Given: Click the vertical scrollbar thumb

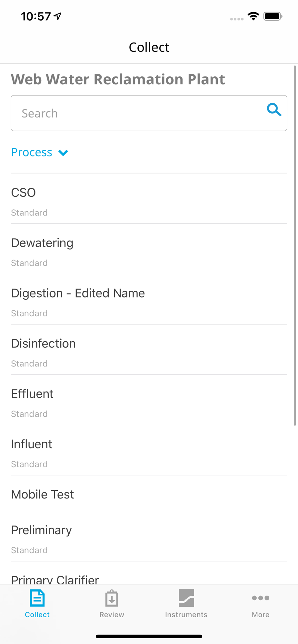Looking at the screenshot, I should 295,245.
